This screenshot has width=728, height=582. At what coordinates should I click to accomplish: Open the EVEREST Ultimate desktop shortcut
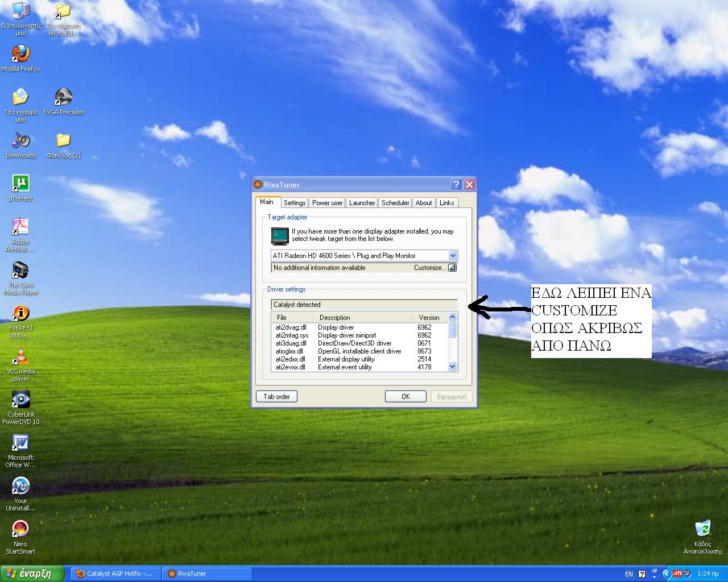point(20,321)
